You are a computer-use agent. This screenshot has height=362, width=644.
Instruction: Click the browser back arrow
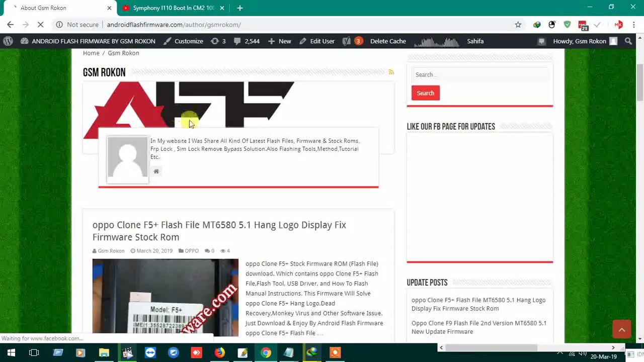coord(10,25)
